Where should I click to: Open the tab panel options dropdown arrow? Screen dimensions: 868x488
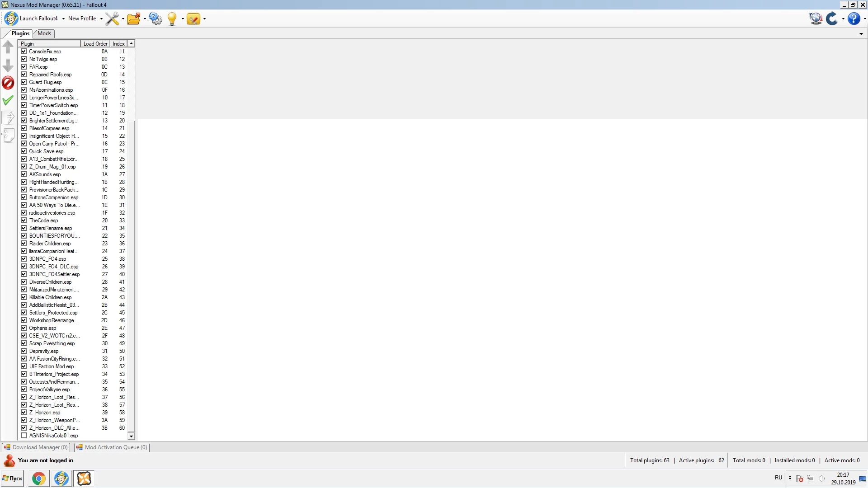[861, 34]
